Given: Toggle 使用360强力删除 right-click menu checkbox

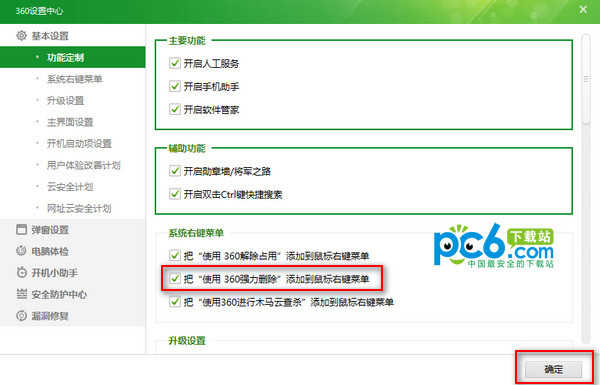Looking at the screenshot, I should tap(175, 279).
